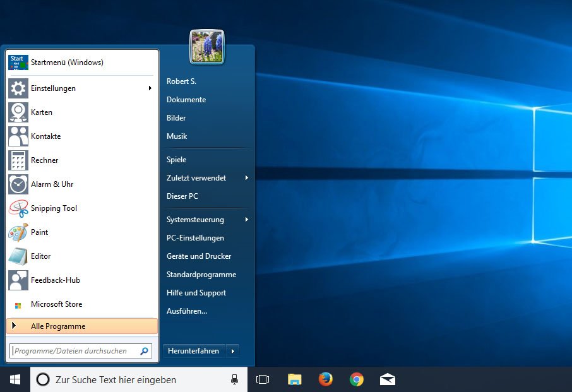This screenshot has width=572, height=392.
Task: Expand Alle Programme
Action: coord(82,326)
